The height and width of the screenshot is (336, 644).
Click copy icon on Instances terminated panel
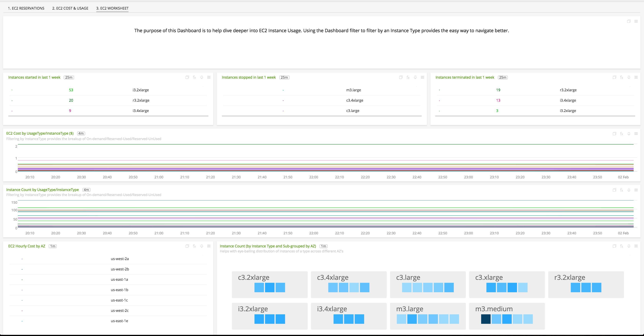[x=614, y=77]
